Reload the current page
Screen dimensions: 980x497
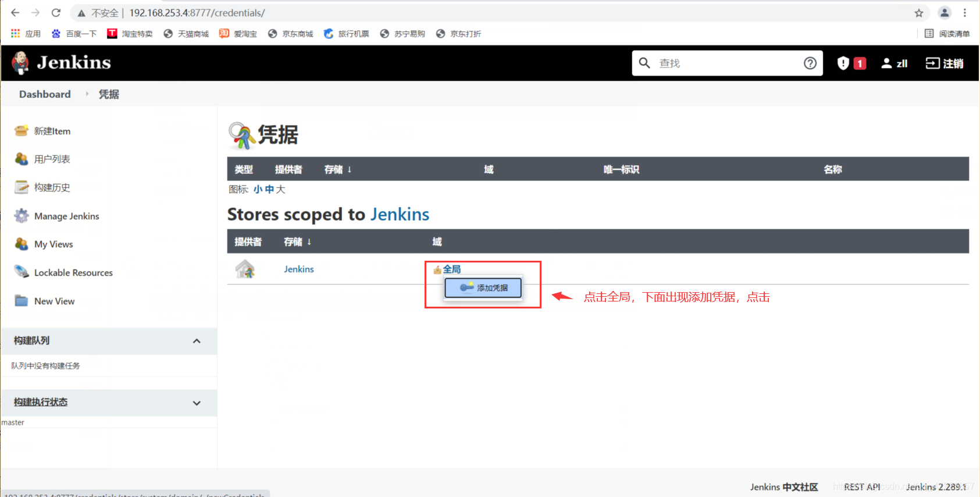coord(56,13)
